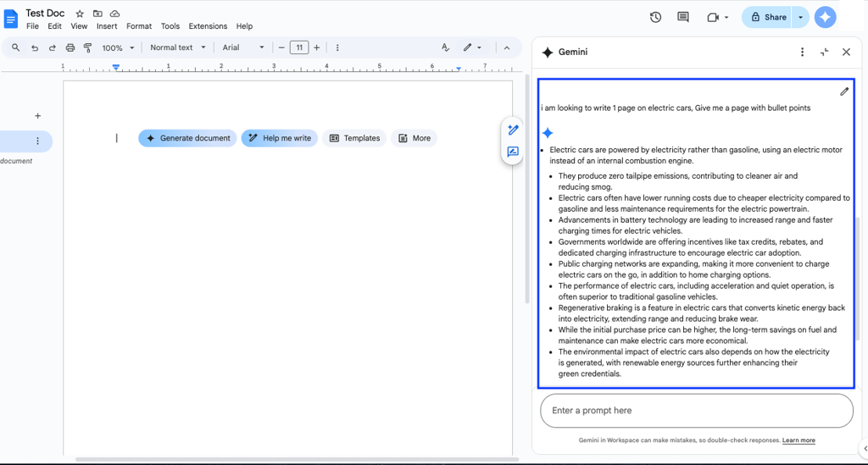Viewport: 868px width, 465px height.
Task: Open the video call dropdown arrow
Action: (x=726, y=17)
